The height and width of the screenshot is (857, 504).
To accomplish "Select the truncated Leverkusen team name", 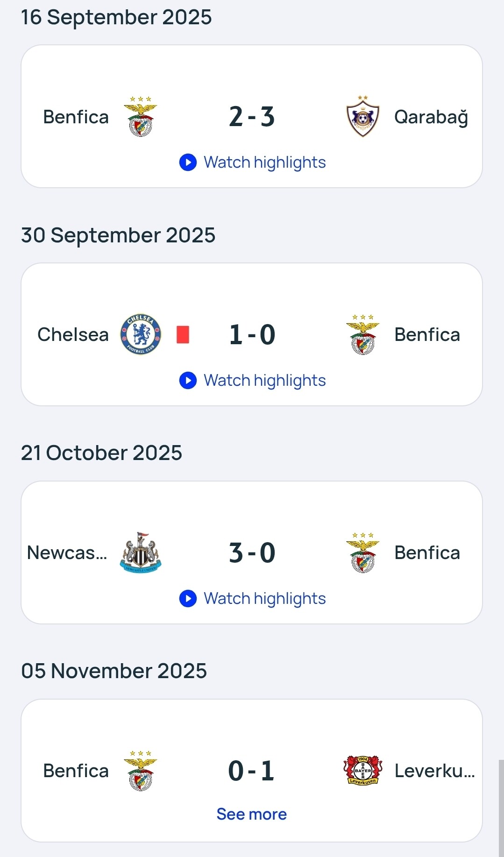I will (x=434, y=771).
